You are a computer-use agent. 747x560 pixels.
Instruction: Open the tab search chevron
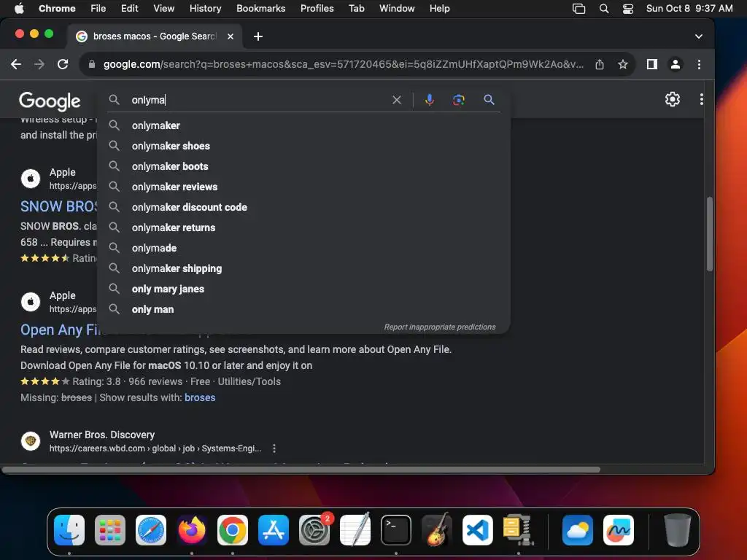coord(698,36)
